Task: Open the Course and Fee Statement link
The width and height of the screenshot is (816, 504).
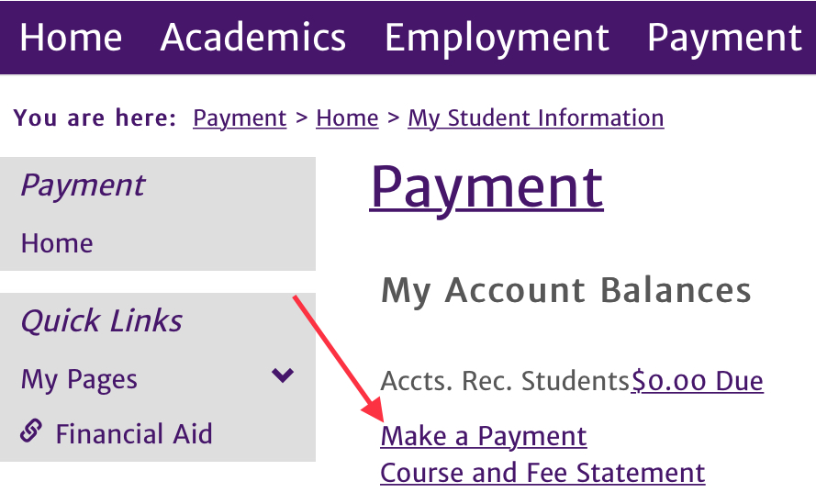Action: tap(542, 473)
